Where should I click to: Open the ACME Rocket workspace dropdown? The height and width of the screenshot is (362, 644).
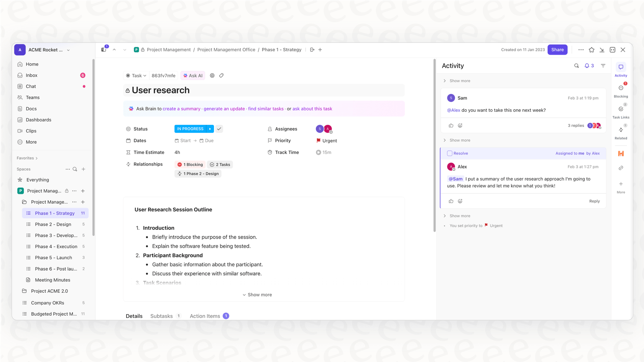pyautogui.click(x=68, y=50)
